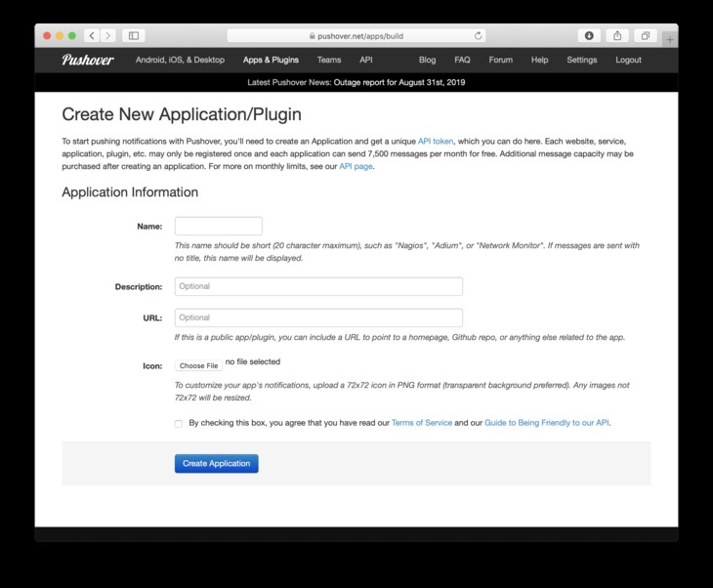Image resolution: width=713 pixels, height=588 pixels.
Task: Click the Pushover logo
Action: pyautogui.click(x=88, y=60)
